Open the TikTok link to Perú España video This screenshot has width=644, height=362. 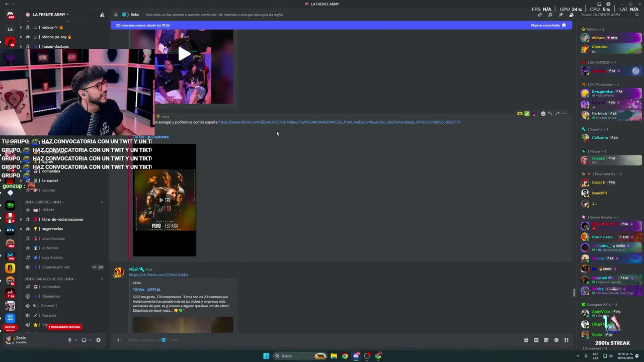point(339,122)
